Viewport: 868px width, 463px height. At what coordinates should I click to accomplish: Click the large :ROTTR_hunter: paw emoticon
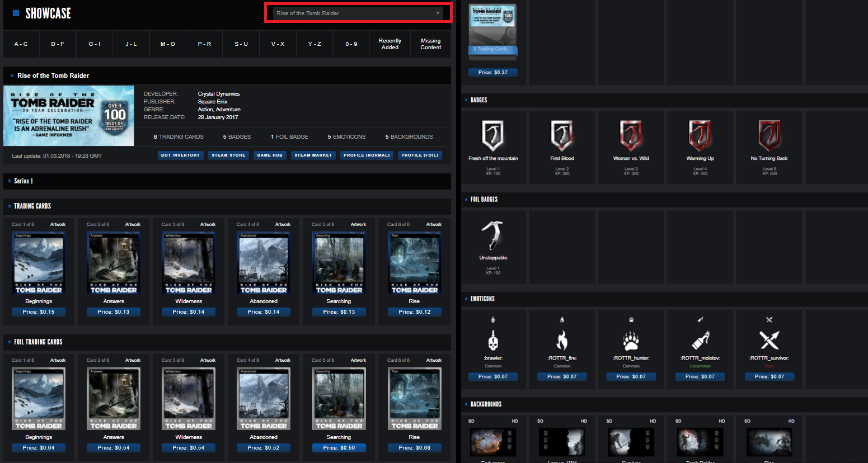coord(631,340)
